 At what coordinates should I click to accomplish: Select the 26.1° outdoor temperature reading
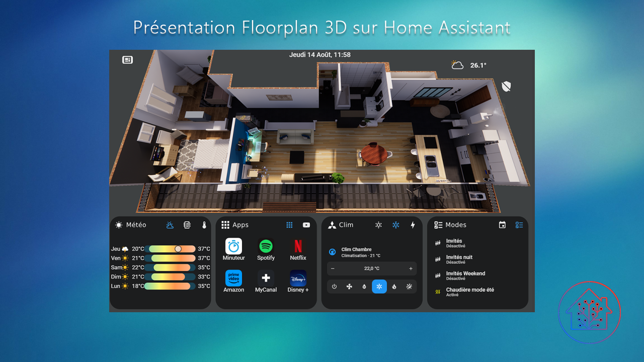(478, 65)
